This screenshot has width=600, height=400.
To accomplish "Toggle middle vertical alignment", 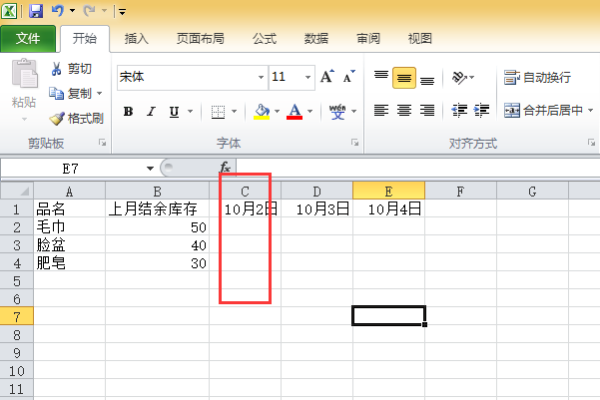I will [x=404, y=78].
